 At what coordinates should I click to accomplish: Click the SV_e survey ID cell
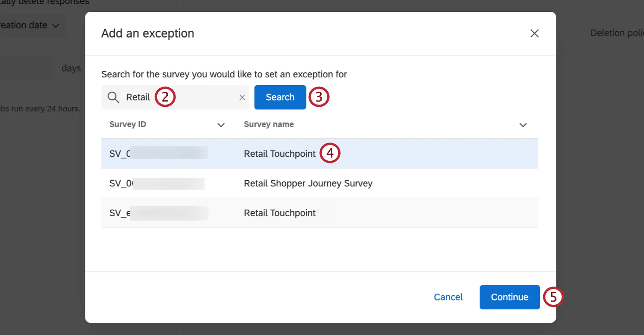(x=120, y=213)
